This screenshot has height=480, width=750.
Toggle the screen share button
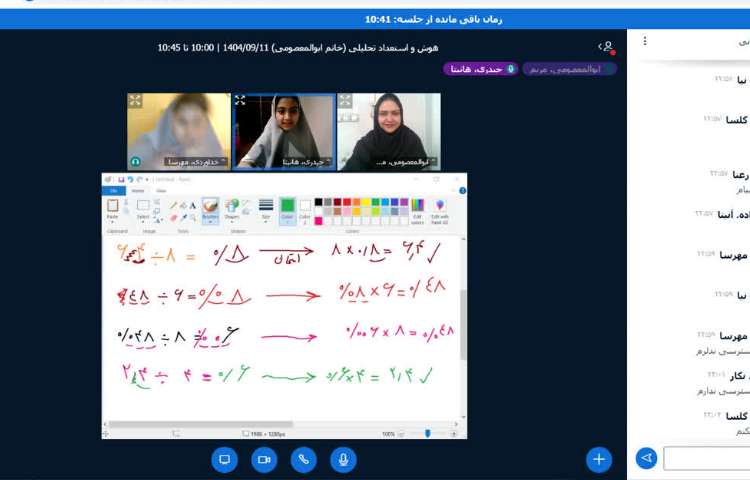tap(224, 459)
